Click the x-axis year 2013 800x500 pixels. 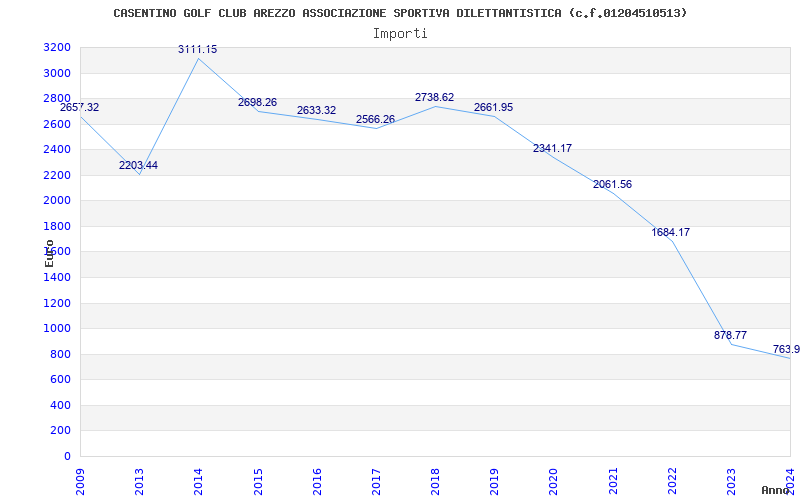click(139, 482)
